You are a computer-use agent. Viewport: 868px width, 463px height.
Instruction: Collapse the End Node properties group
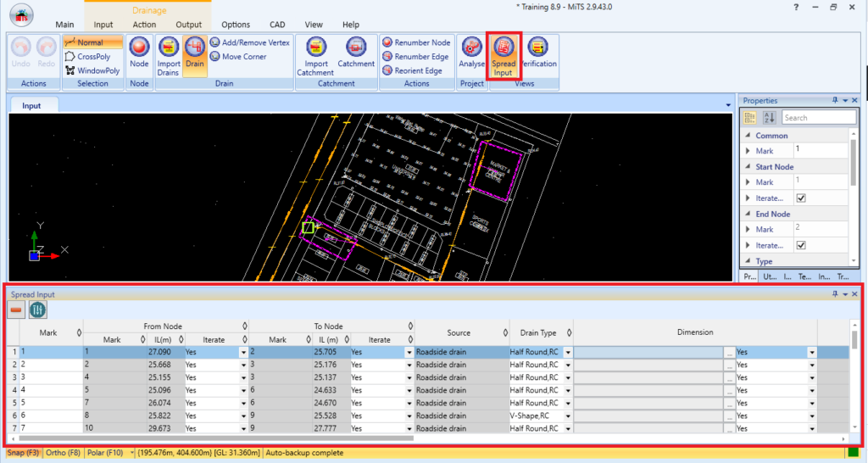pyautogui.click(x=748, y=214)
